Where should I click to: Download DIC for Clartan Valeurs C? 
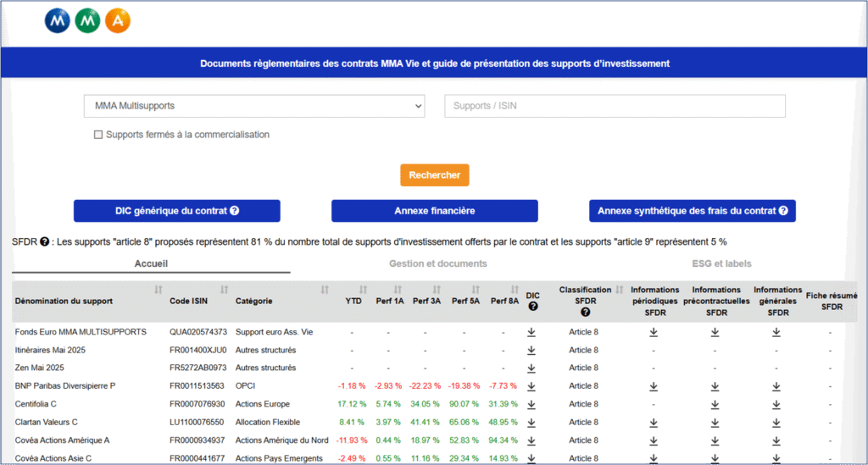pos(531,423)
